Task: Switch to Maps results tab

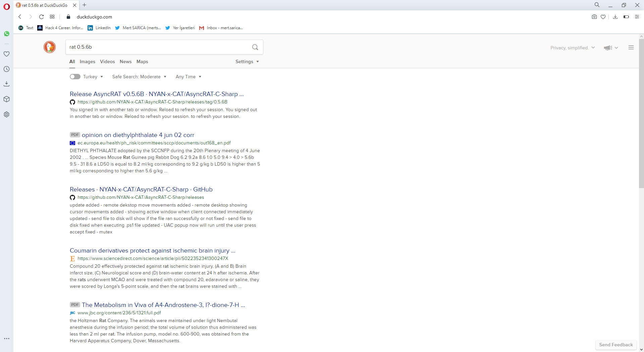Action: point(142,61)
